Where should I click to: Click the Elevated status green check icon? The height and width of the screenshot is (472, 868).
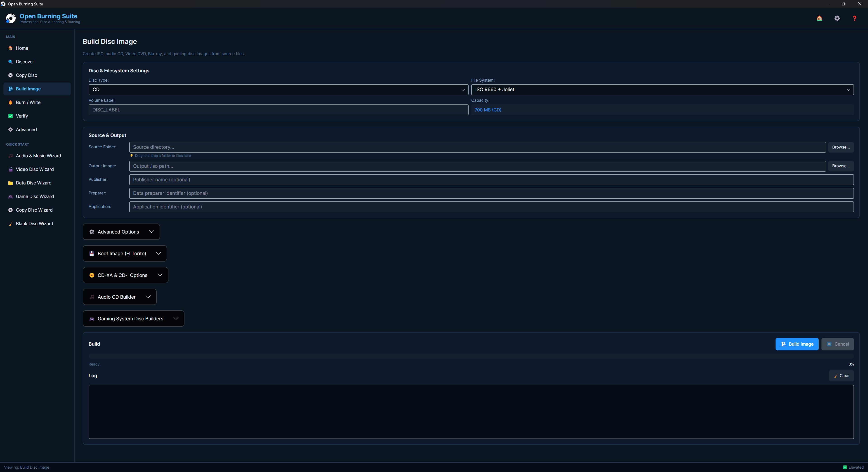[x=845, y=467]
